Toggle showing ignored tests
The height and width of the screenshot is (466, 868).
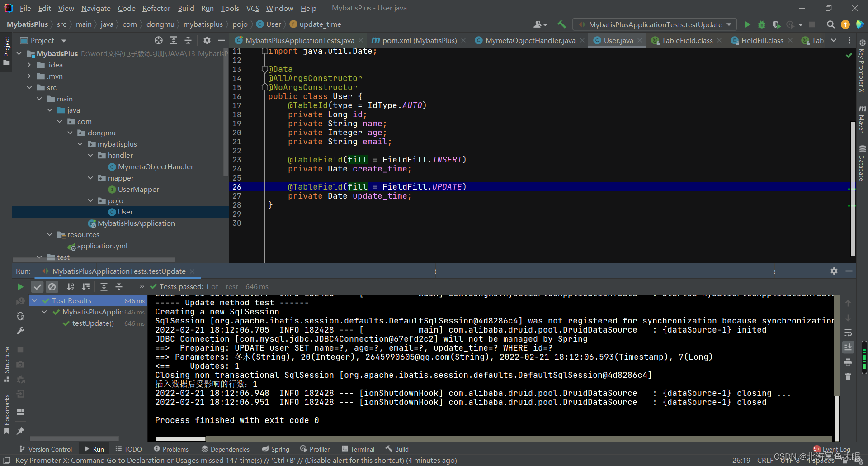click(52, 287)
